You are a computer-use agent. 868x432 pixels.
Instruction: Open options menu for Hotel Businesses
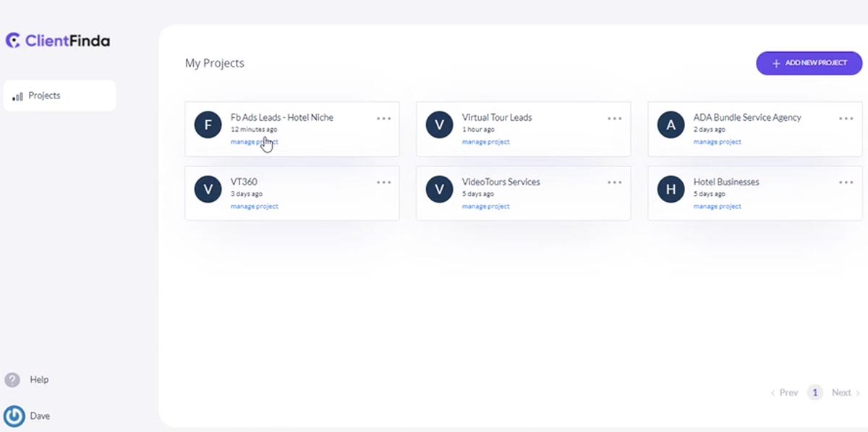point(846,182)
